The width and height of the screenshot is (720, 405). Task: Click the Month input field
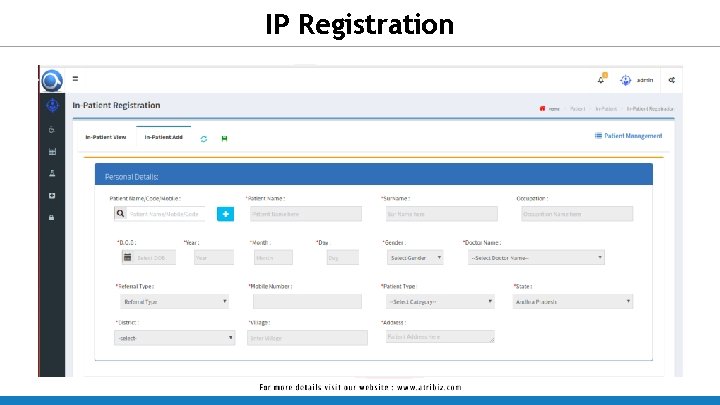273,258
